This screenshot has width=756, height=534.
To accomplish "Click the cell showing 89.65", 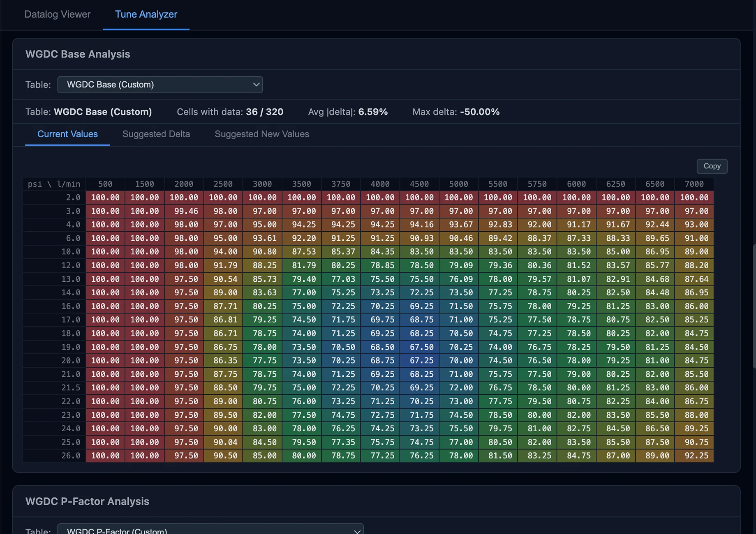I will [655, 238].
